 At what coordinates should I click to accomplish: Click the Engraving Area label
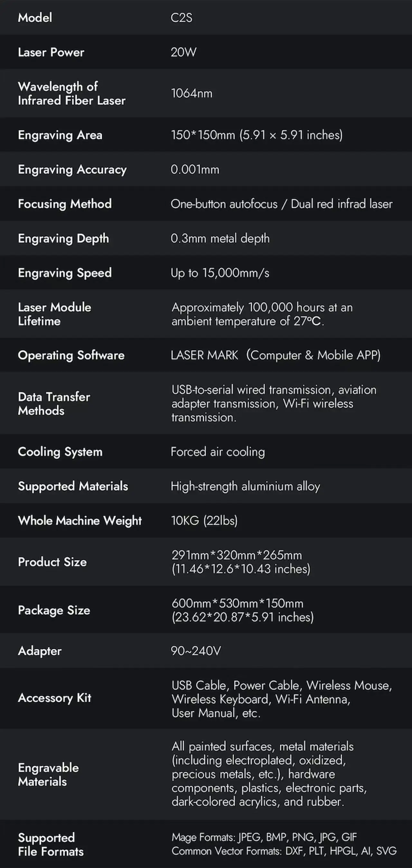60,135
